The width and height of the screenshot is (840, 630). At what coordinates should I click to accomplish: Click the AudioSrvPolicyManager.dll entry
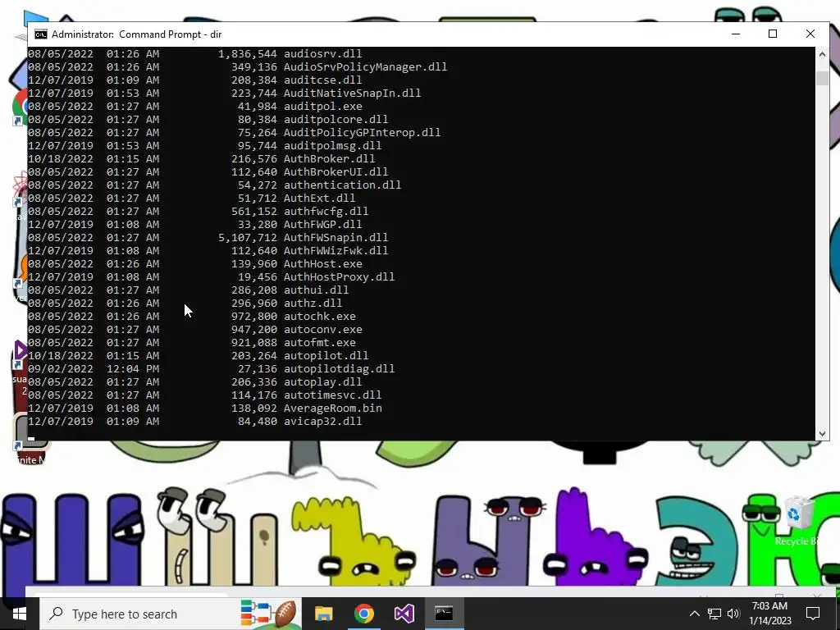(365, 67)
